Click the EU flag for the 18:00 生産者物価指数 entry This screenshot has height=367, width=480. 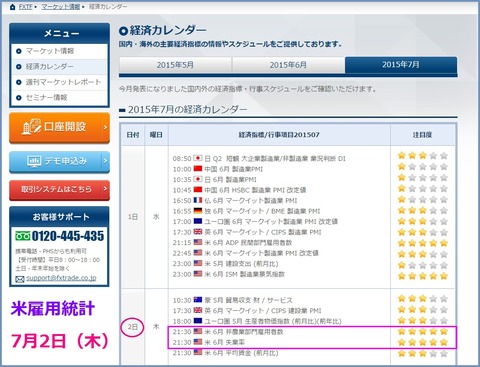click(x=198, y=321)
